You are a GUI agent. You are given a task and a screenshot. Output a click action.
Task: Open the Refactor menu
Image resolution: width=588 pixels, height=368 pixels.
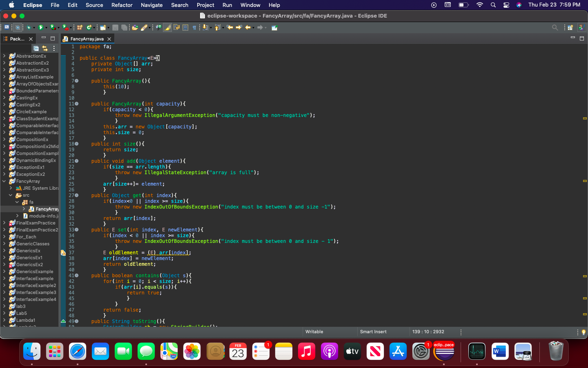(x=122, y=5)
